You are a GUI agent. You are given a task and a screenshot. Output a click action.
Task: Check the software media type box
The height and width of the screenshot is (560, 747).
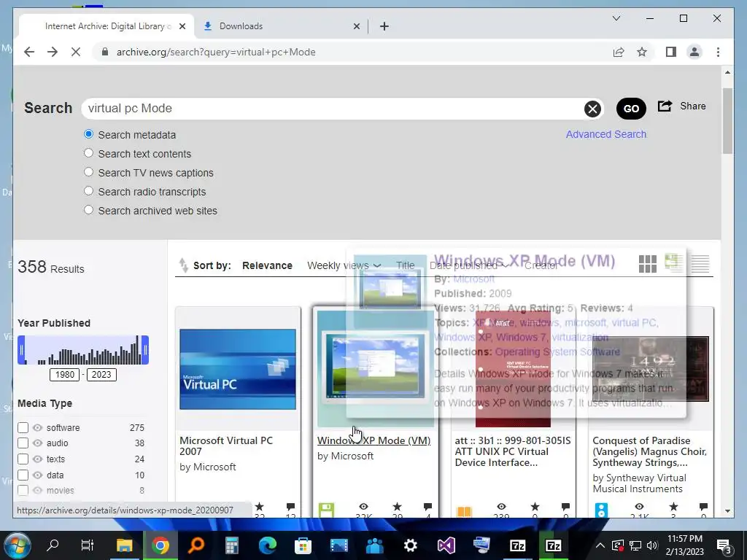[23, 427]
